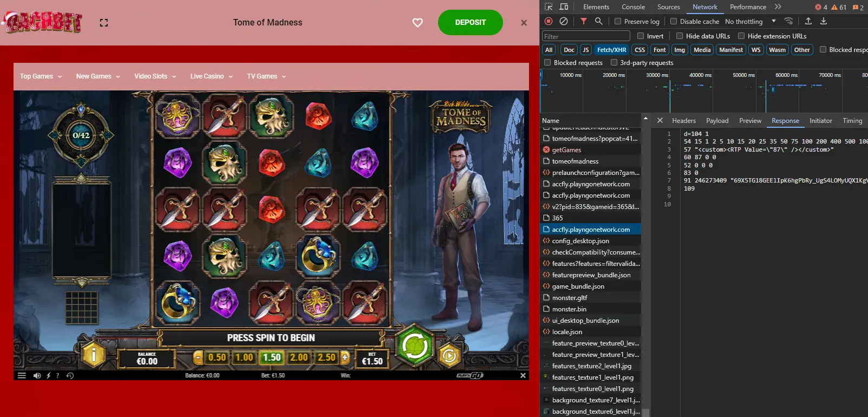Close the request details panel
This screenshot has height=417, width=868.
660,120
